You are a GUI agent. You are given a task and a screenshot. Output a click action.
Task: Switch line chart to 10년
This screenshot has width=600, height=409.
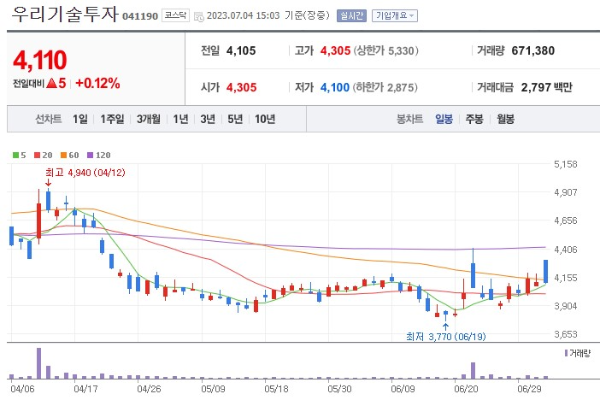pos(265,119)
